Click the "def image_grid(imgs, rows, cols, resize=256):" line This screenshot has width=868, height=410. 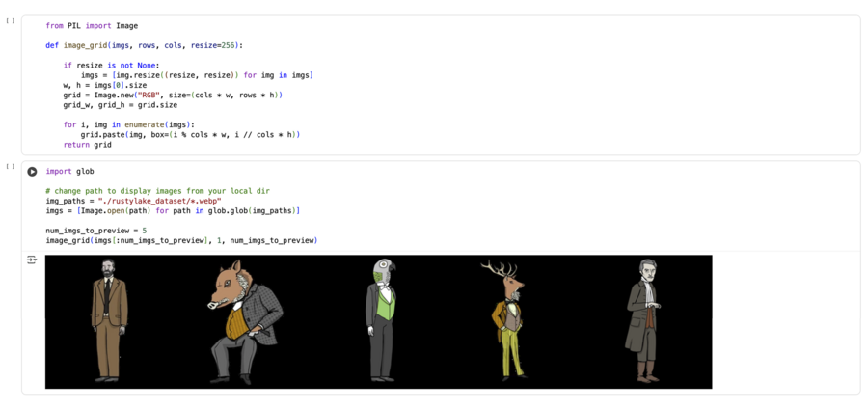click(x=144, y=46)
